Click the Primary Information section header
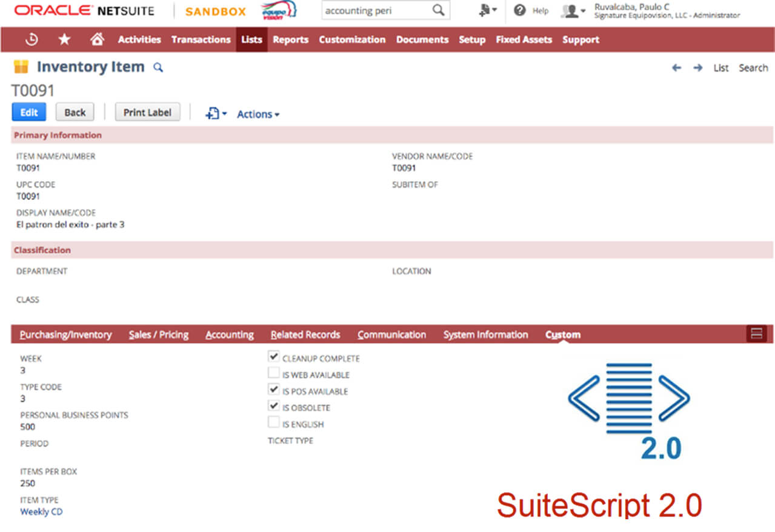This screenshot has width=775, height=532. tap(392, 135)
